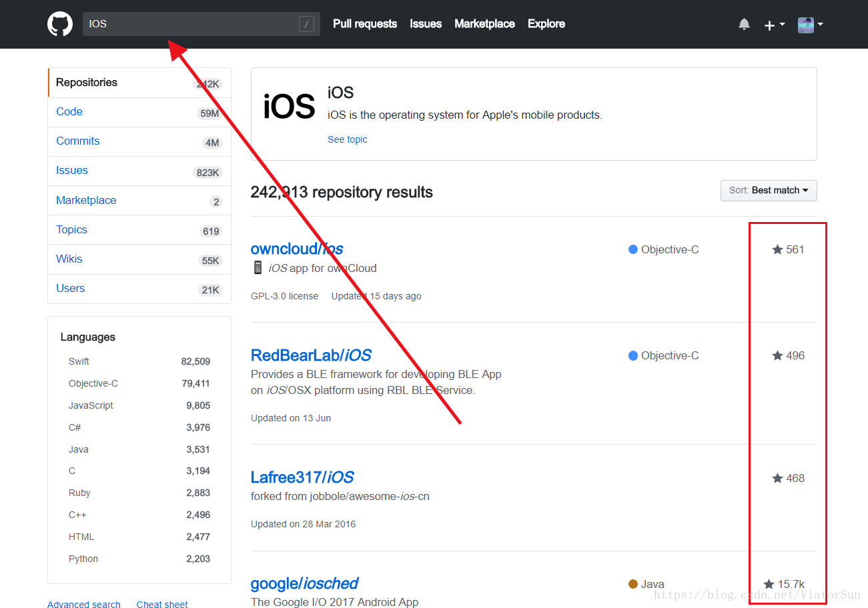Click the 242K count badge on Repositories
This screenshot has width=868, height=608.
[x=207, y=84]
